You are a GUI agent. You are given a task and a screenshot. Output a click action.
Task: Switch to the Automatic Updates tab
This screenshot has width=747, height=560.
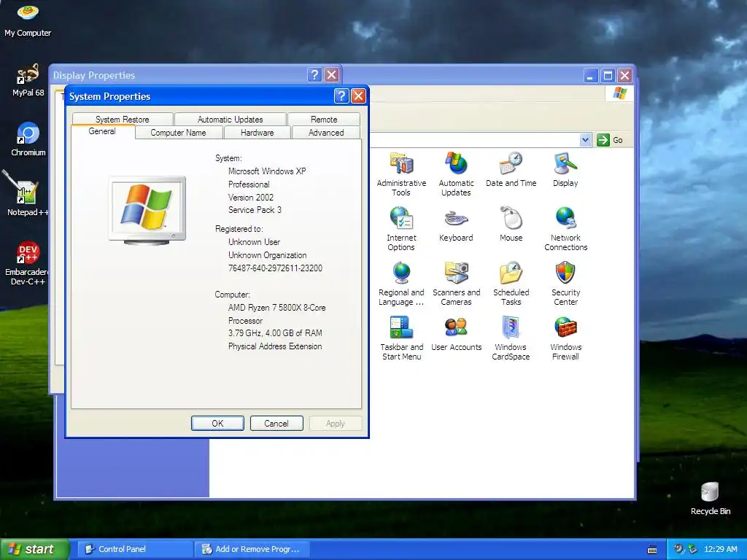point(230,119)
